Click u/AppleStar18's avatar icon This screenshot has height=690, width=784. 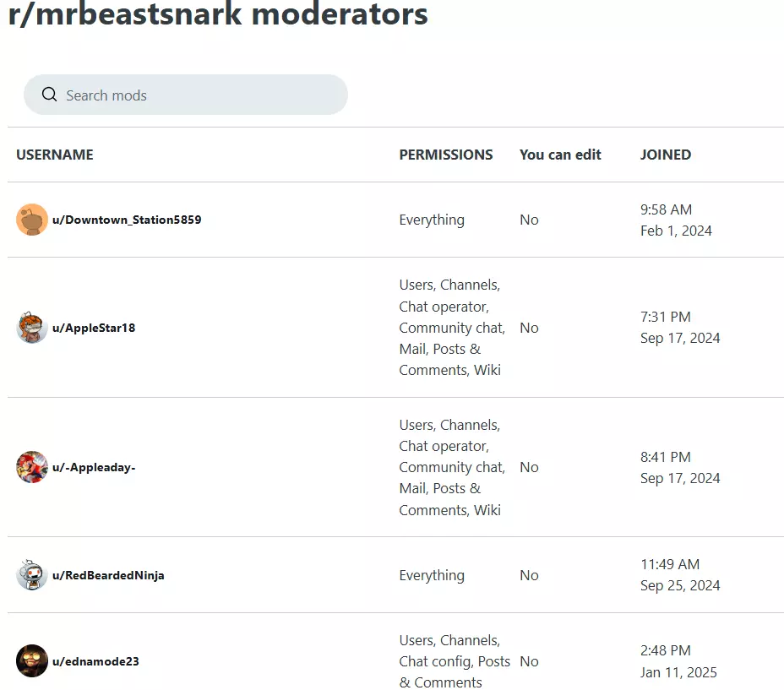tap(32, 328)
